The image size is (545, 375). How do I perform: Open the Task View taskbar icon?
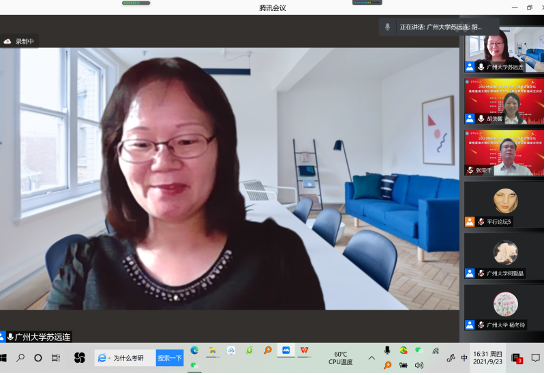click(x=56, y=358)
